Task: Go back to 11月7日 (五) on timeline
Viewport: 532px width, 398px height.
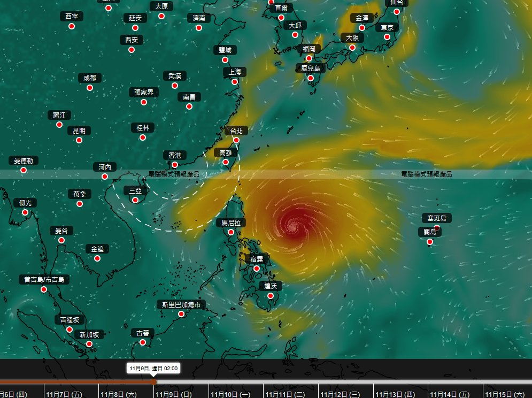Action: click(x=64, y=394)
